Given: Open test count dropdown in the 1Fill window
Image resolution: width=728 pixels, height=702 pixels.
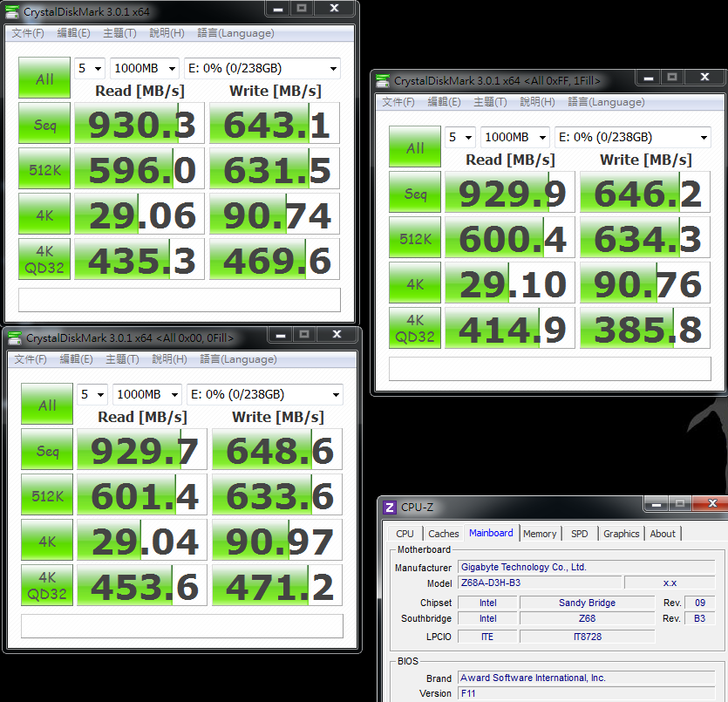Looking at the screenshot, I should coord(460,138).
